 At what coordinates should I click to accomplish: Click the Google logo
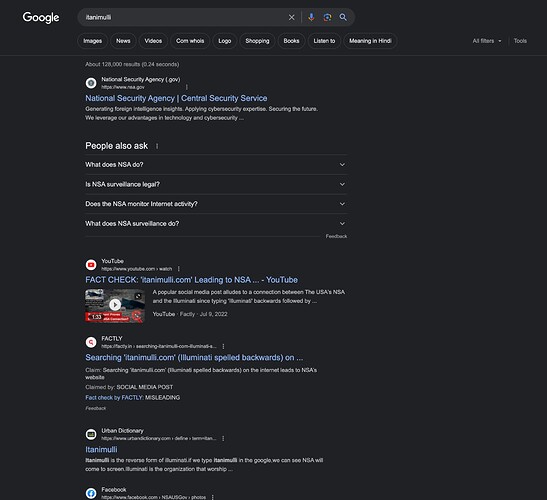(x=41, y=17)
